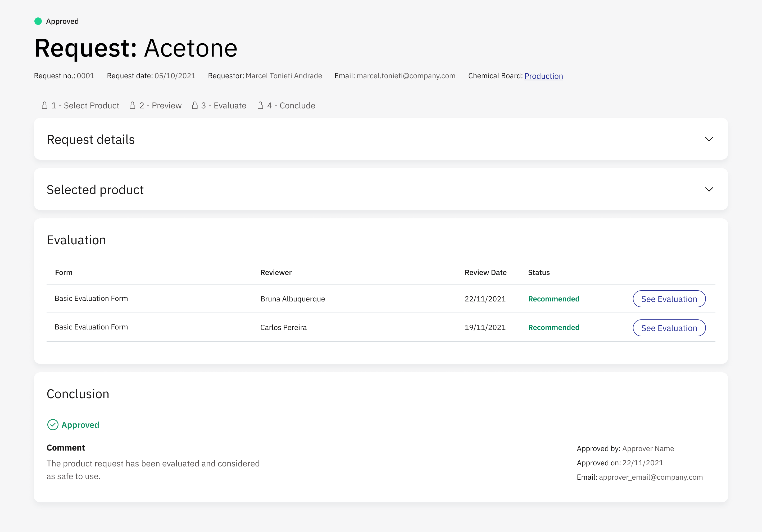Click lock icon beside Preview step
762x532 pixels.
[132, 106]
